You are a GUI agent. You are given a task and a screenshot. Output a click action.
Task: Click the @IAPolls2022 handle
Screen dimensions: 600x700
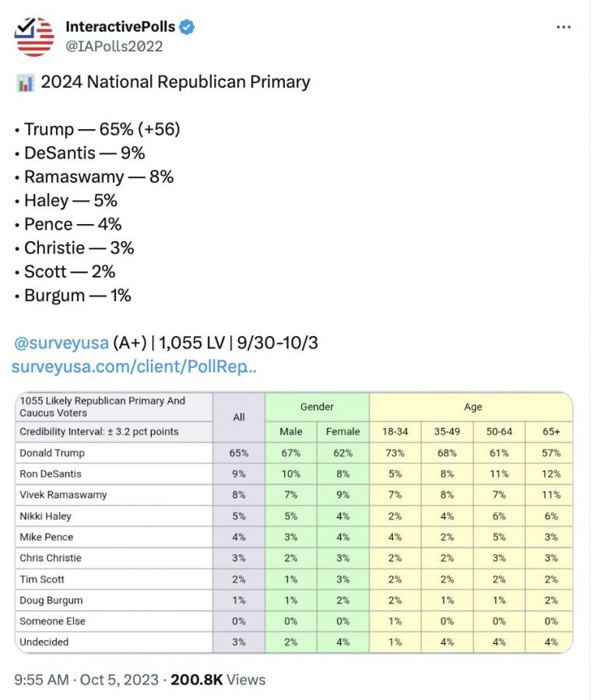(x=114, y=46)
